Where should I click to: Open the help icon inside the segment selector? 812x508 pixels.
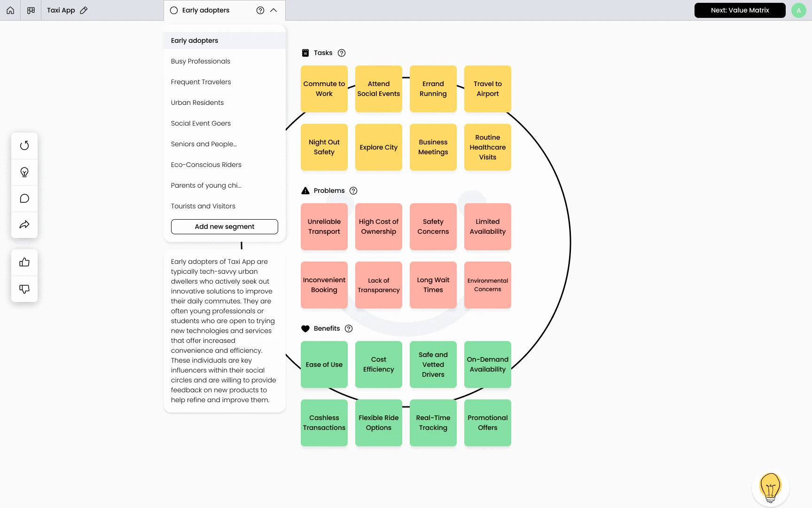click(260, 10)
